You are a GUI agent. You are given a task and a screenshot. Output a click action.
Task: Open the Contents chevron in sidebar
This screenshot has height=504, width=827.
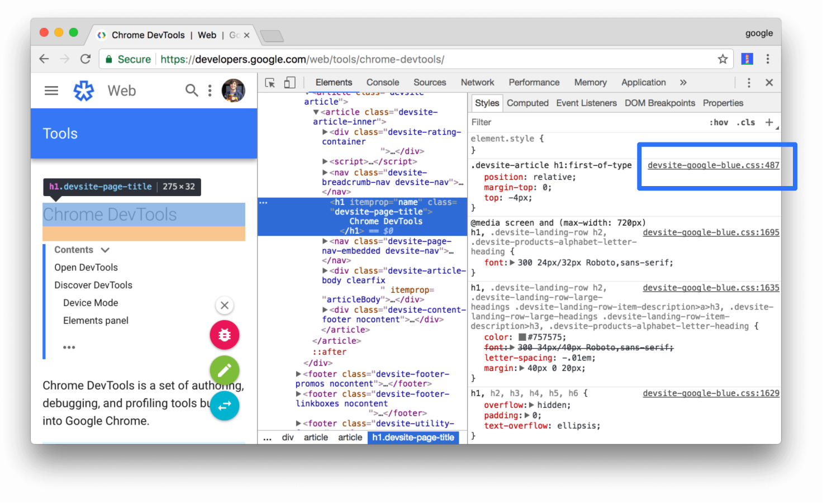(x=106, y=250)
